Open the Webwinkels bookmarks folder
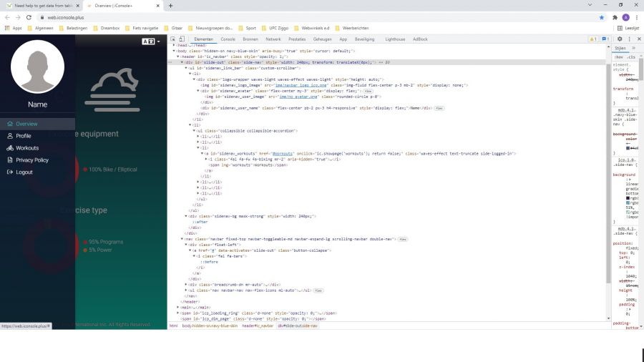Viewport: 644px width, 362px height. (312, 28)
